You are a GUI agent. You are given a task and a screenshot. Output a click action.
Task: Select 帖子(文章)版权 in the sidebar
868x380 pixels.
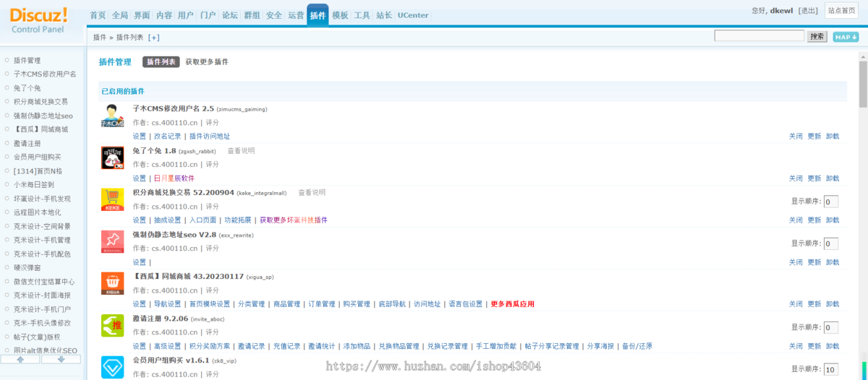[37, 337]
